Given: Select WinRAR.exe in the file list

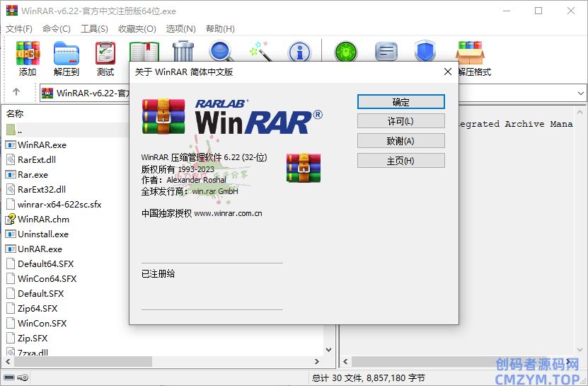Looking at the screenshot, I should (42, 144).
